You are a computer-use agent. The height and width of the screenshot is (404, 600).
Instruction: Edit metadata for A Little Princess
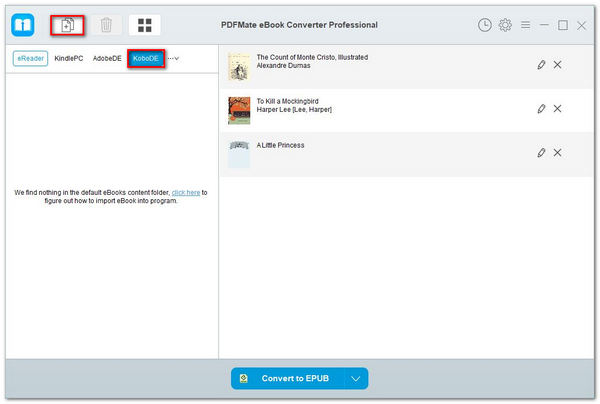(x=541, y=153)
